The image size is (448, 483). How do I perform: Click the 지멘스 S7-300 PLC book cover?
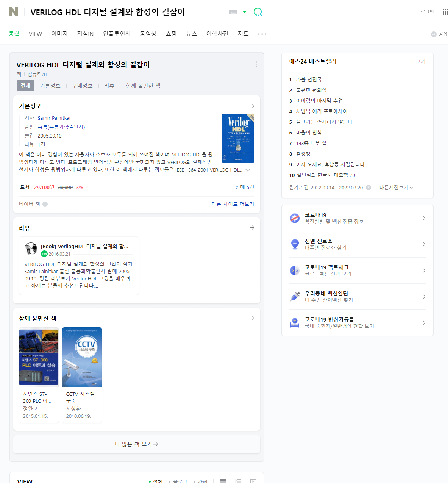[39, 357]
